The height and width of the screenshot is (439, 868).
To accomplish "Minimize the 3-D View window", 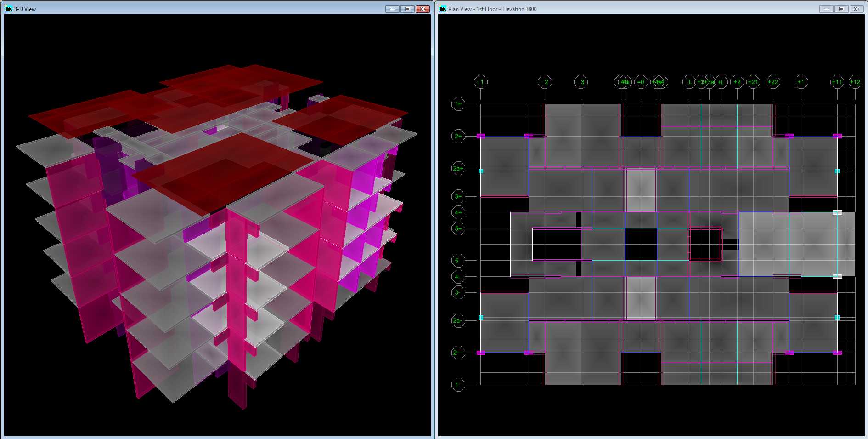I will click(x=392, y=9).
